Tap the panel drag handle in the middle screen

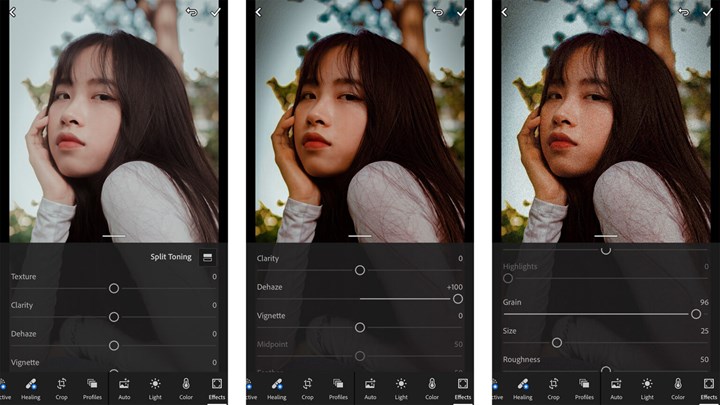click(x=360, y=236)
